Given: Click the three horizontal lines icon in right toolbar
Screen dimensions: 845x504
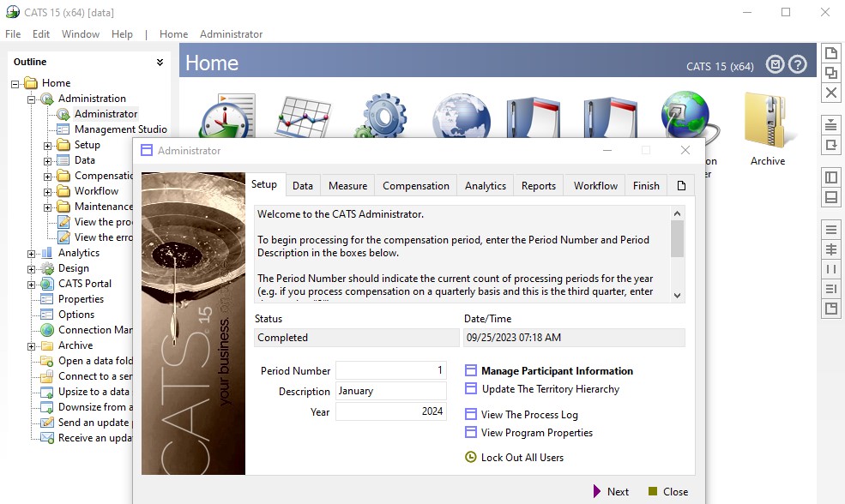Looking at the screenshot, I should click(831, 230).
